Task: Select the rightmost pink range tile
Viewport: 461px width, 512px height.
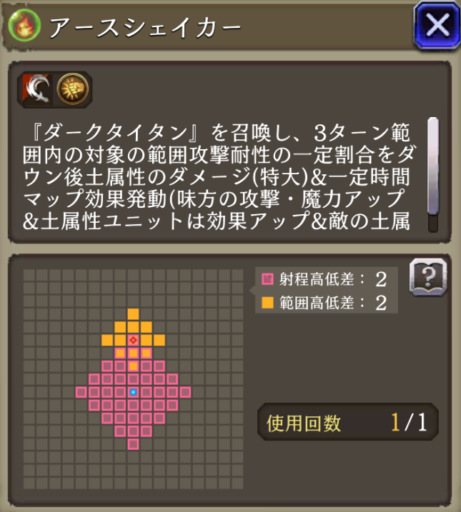Action: pos(185,392)
